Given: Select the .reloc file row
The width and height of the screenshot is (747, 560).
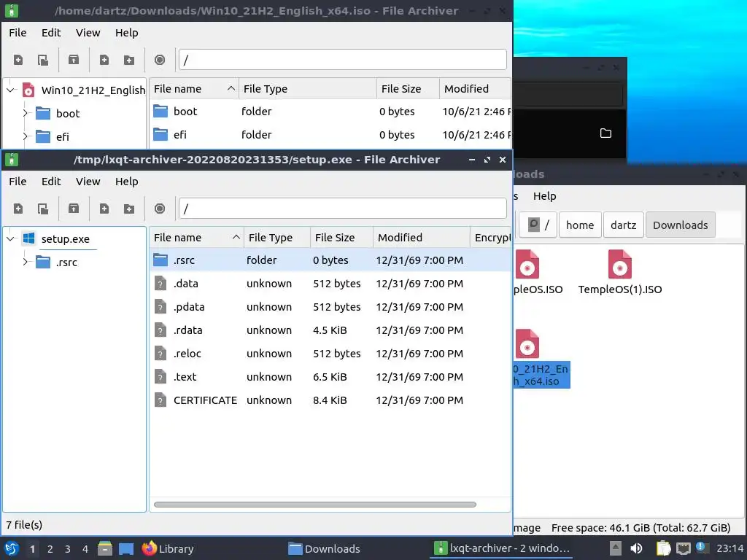Looking at the screenshot, I should (x=330, y=354).
